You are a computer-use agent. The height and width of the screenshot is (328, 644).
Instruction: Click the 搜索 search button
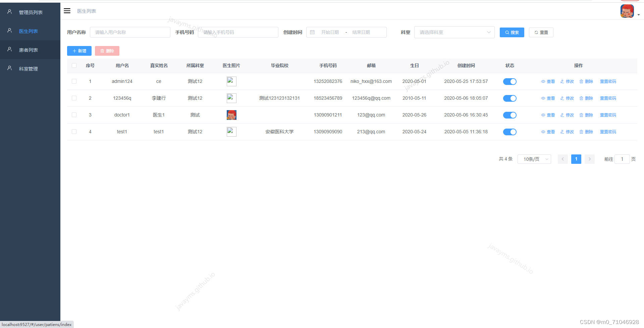tap(512, 32)
